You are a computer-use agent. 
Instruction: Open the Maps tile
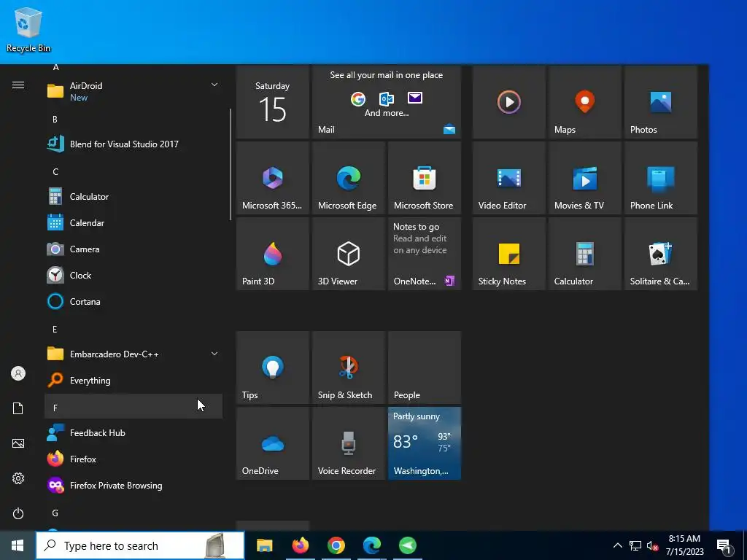(584, 102)
